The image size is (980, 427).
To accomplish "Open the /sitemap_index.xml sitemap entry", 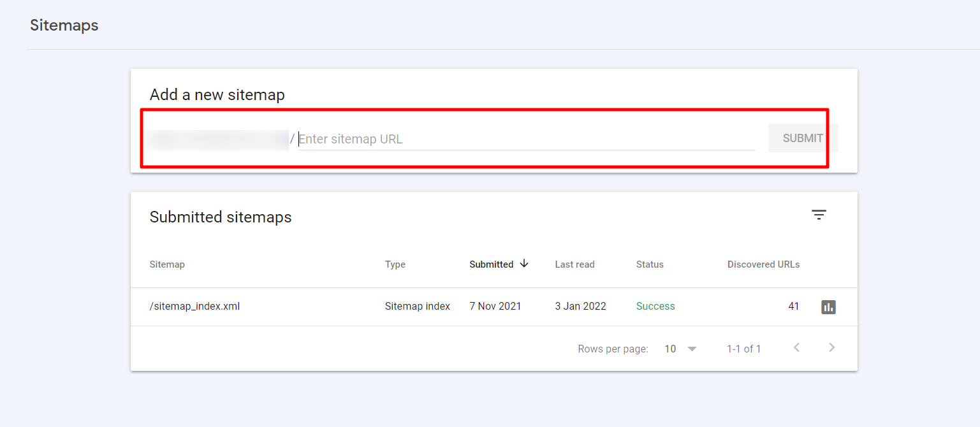I will (x=194, y=307).
